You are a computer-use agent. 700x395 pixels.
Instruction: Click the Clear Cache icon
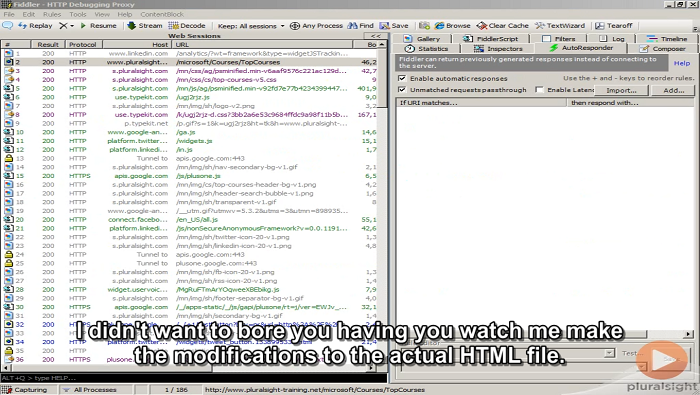click(x=481, y=25)
